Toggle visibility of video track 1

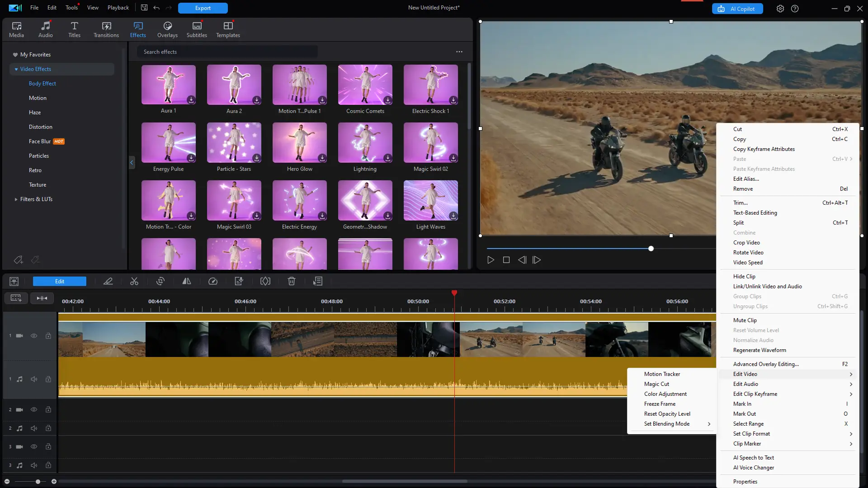point(34,336)
